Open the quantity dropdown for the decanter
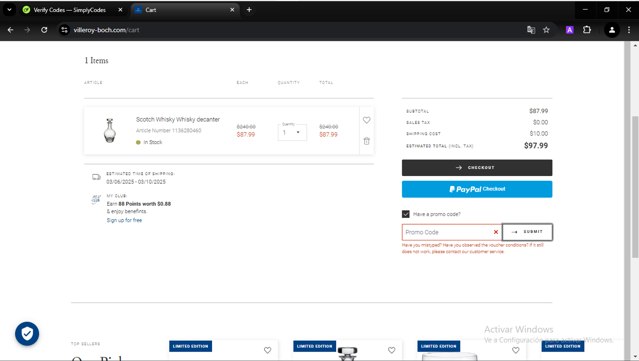The height and width of the screenshot is (361, 639). coord(292,132)
